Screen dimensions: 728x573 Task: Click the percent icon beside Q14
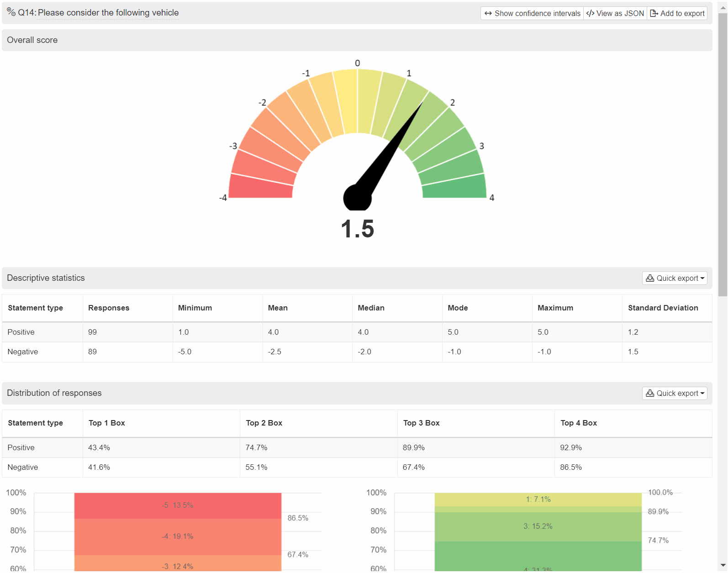11,12
